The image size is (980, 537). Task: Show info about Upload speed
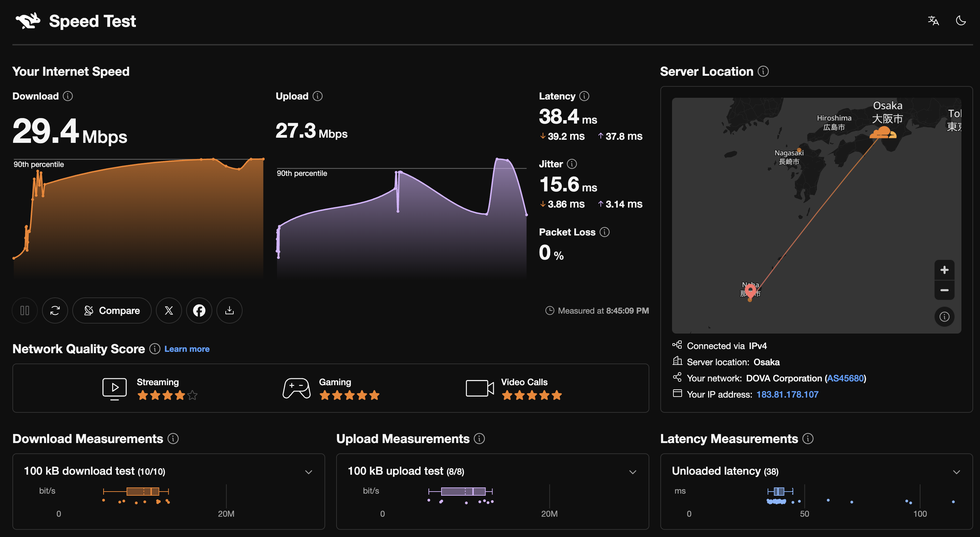pos(318,96)
